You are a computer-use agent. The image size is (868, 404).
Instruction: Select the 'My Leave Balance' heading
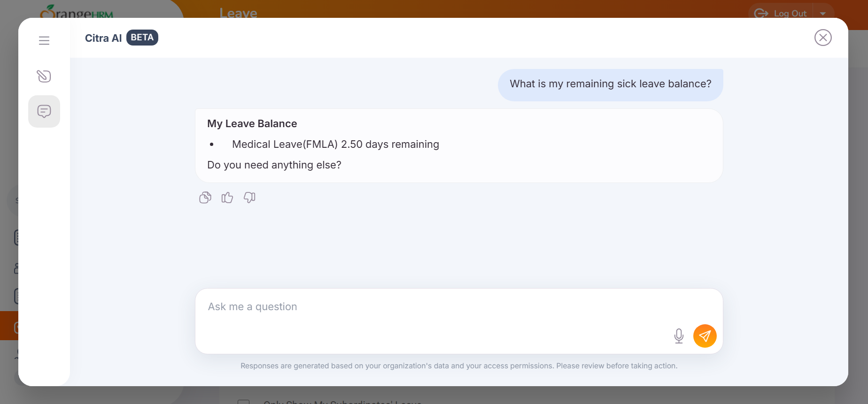(252, 124)
